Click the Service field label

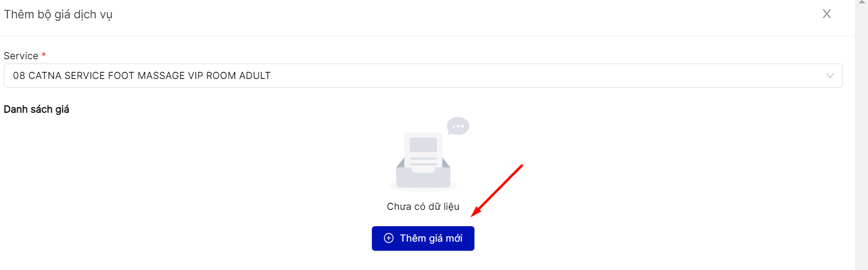click(21, 56)
